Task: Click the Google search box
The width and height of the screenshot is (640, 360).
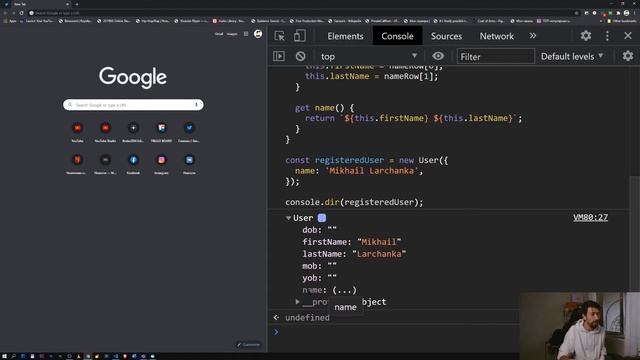Action: [x=133, y=105]
